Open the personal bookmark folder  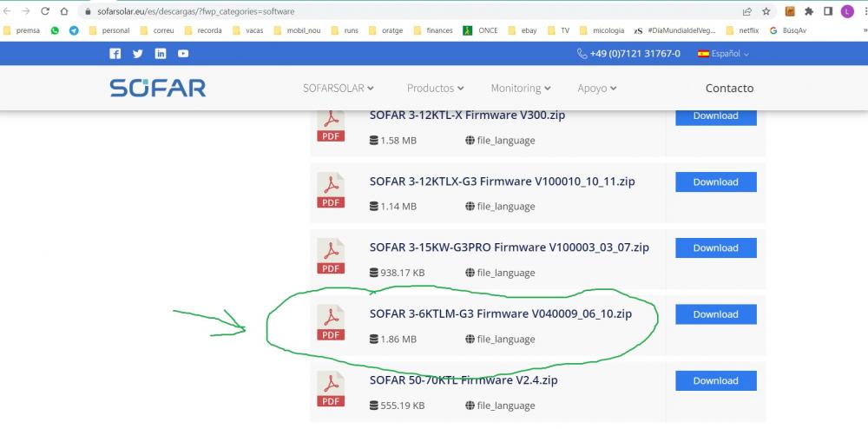[x=109, y=30]
